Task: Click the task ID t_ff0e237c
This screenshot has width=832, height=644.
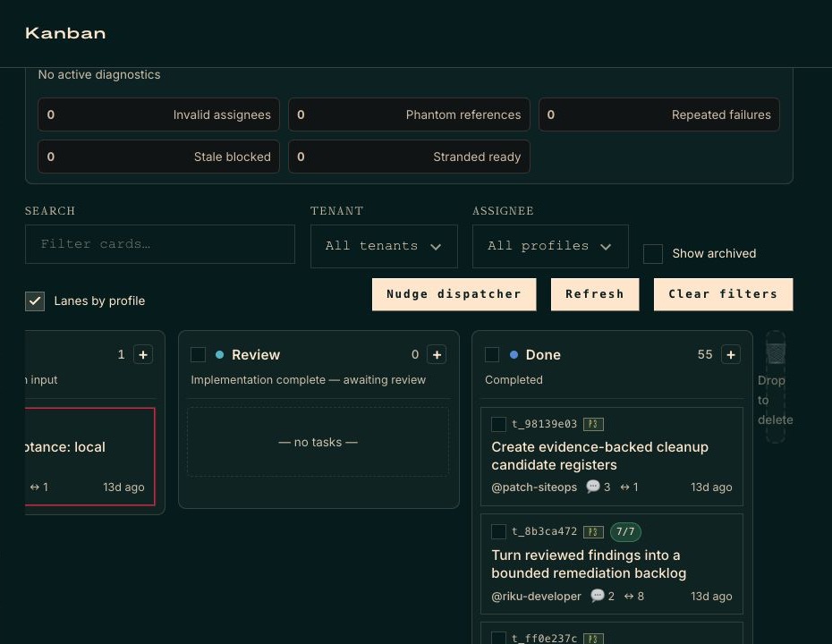Action: (x=544, y=639)
